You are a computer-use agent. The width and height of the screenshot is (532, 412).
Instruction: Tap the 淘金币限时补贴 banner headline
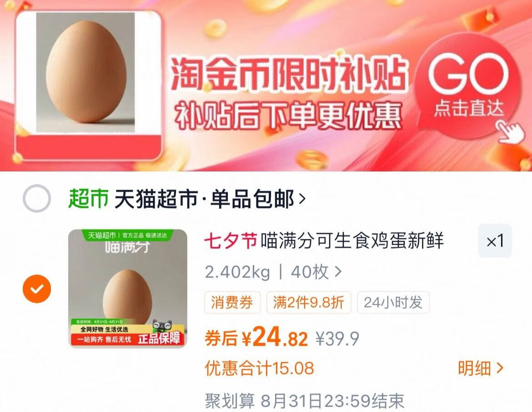click(x=288, y=74)
